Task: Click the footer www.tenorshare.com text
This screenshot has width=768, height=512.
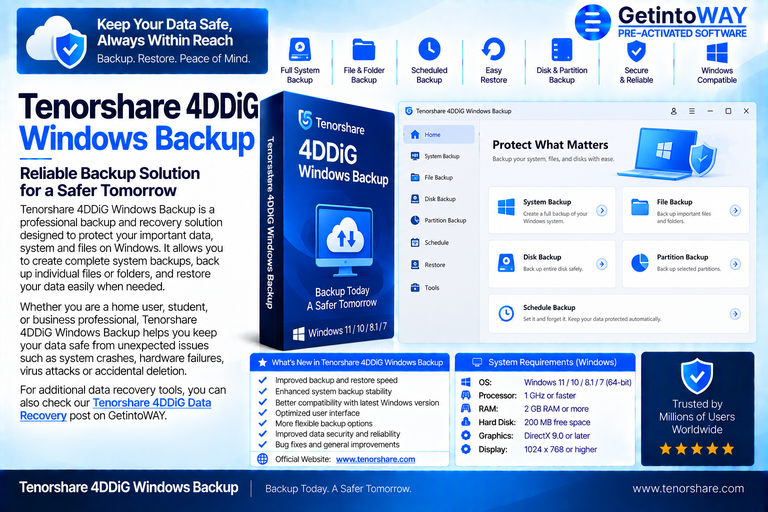Action: point(688,488)
